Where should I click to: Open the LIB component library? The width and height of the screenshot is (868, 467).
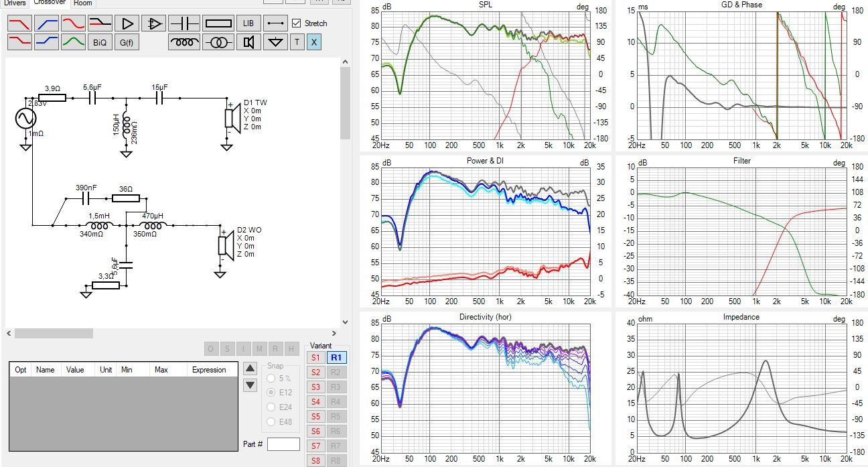(x=248, y=23)
